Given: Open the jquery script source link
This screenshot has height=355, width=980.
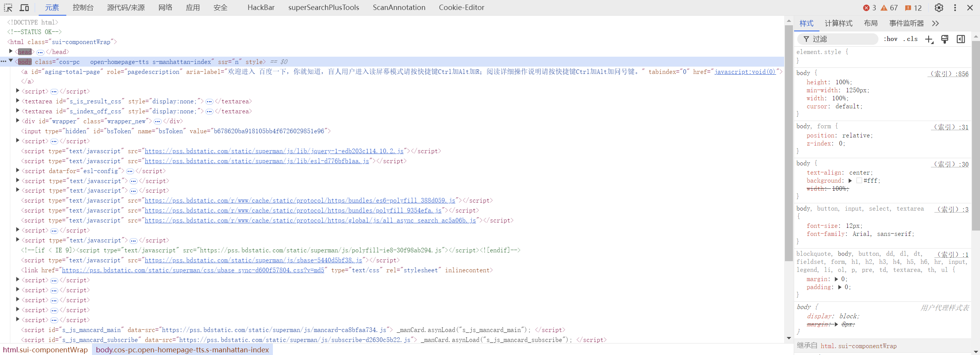Looking at the screenshot, I should [274, 151].
